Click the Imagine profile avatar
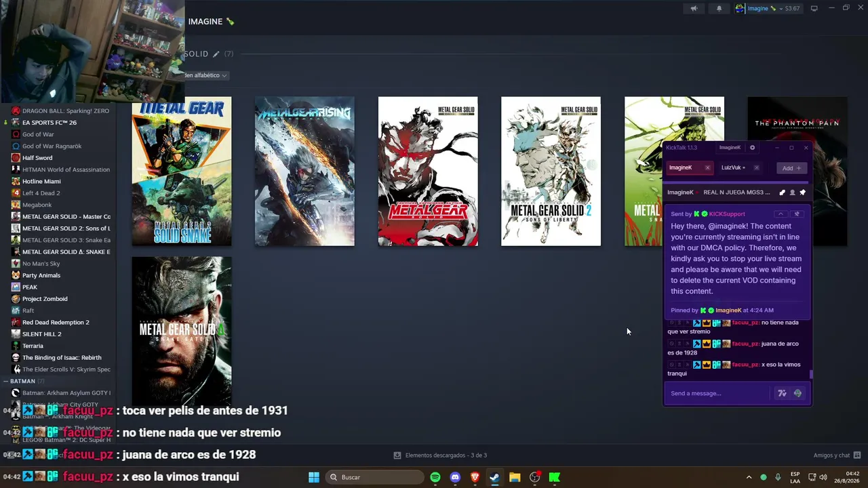 pyautogui.click(x=741, y=9)
